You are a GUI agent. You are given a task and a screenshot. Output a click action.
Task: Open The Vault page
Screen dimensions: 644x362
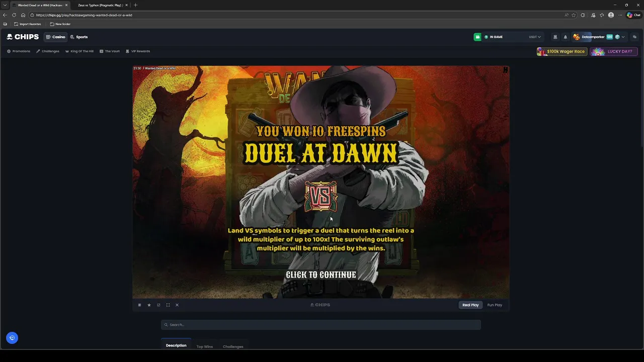click(x=110, y=51)
